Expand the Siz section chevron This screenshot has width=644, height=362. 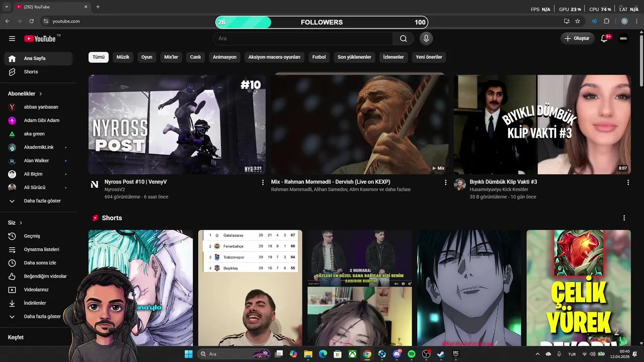(x=21, y=223)
